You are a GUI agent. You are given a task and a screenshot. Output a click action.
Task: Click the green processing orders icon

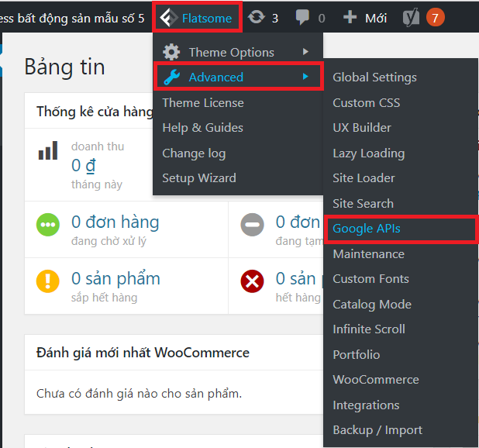coord(48,225)
